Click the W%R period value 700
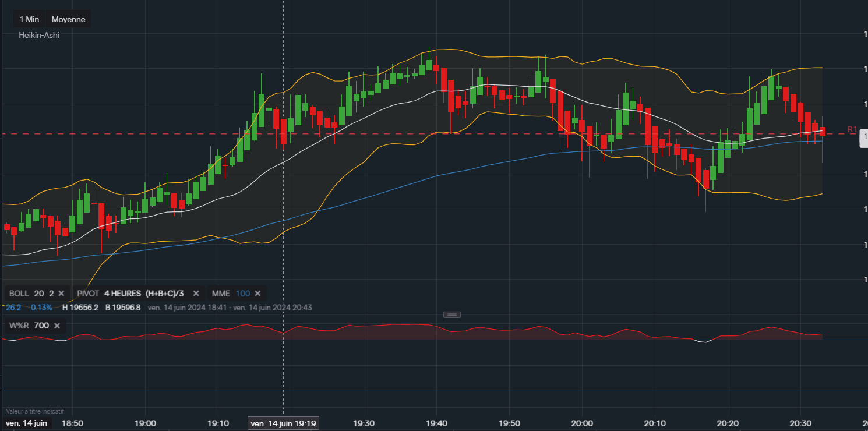 click(41, 326)
